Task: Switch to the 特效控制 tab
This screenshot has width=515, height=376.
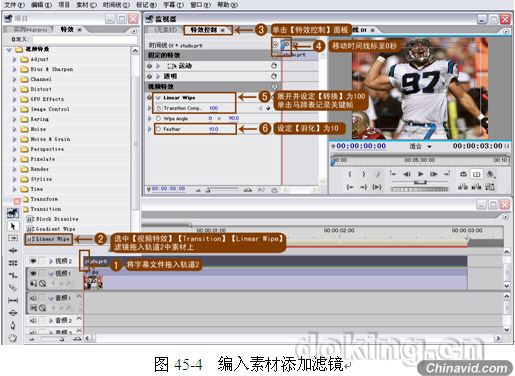Action: [203, 30]
